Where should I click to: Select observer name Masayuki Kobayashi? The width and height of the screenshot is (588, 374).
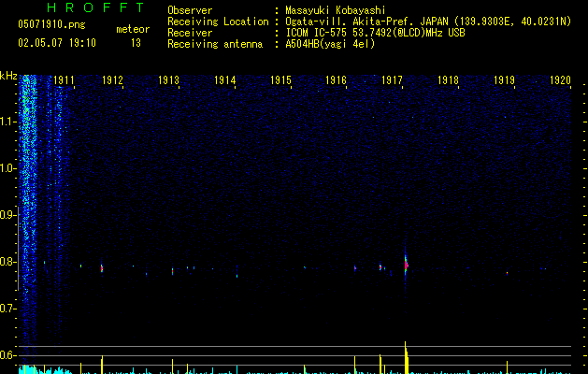click(x=336, y=10)
